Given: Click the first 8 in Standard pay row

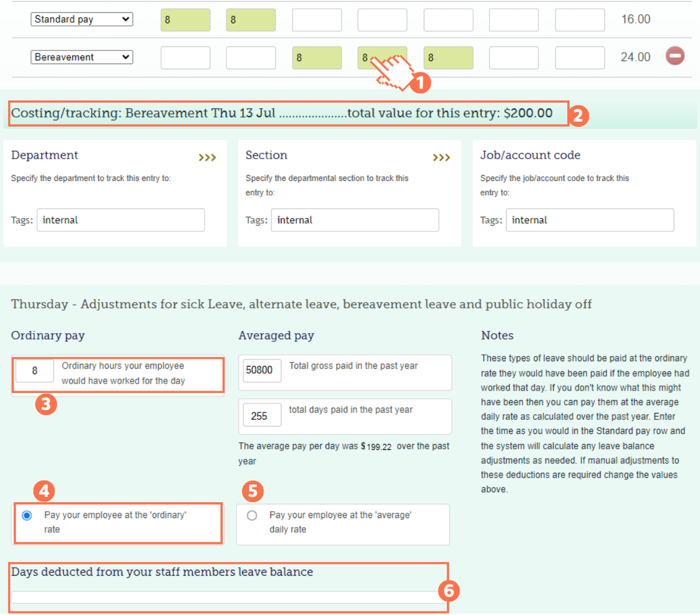Looking at the screenshot, I should [185, 19].
